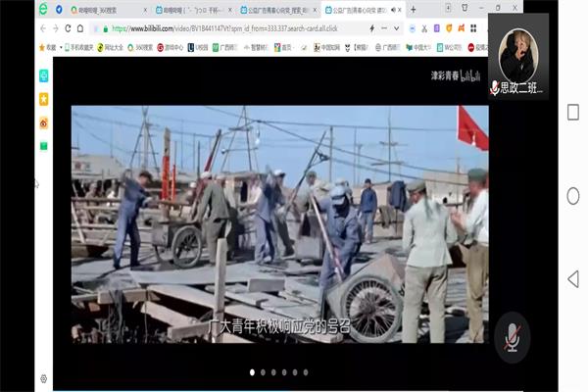Open the 中国知网 bookmark
This screenshot has width=588, height=392.
point(326,48)
